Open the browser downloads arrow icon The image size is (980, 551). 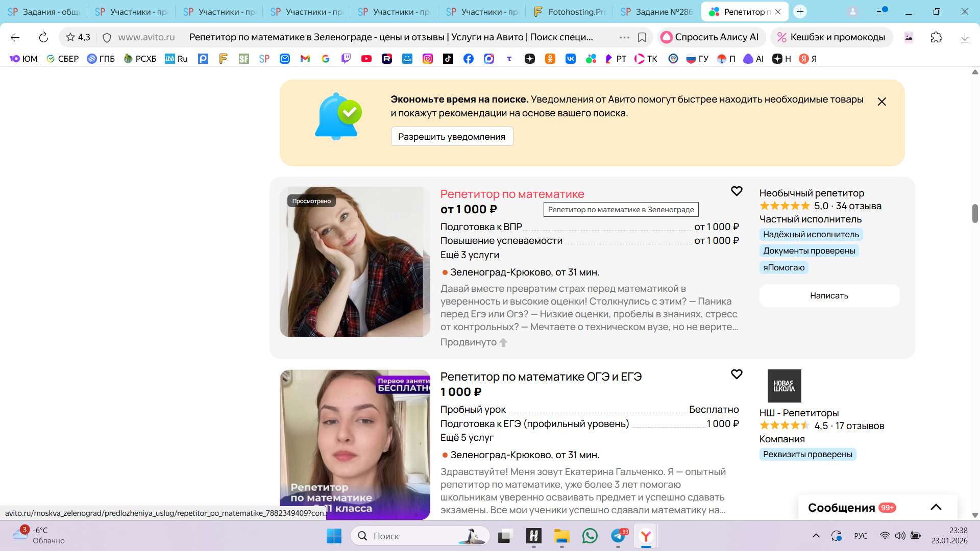(x=964, y=37)
